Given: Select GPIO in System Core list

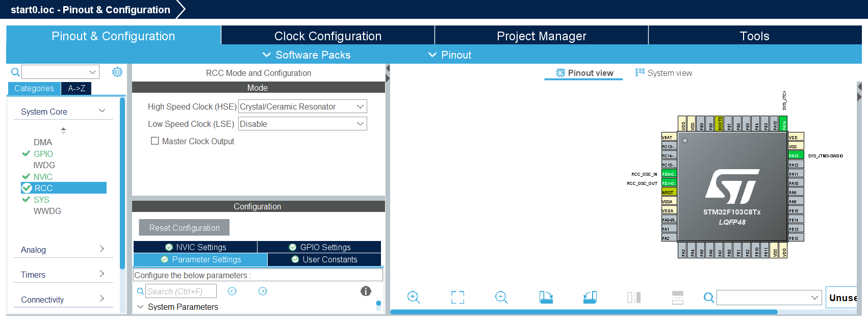Looking at the screenshot, I should click(43, 154).
